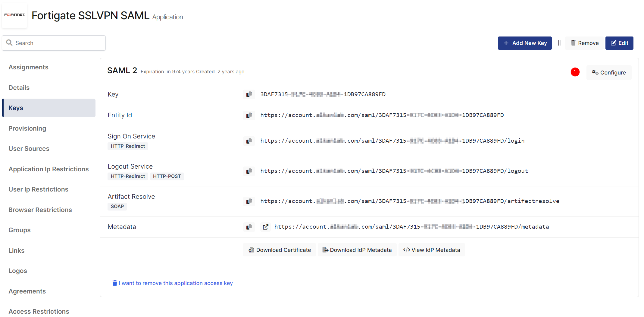View IdP Metadata
Image resolution: width=644 pixels, height=317 pixels.
(432, 250)
